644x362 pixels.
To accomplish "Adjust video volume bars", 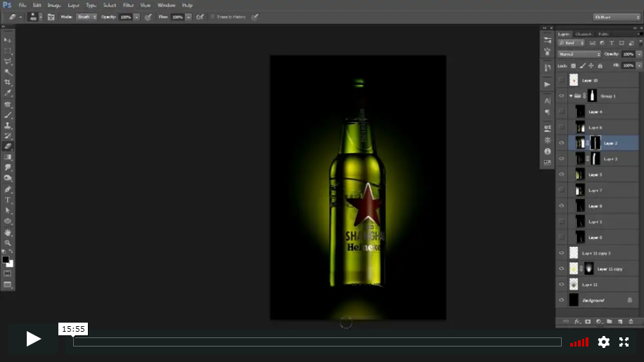I will pyautogui.click(x=579, y=342).
